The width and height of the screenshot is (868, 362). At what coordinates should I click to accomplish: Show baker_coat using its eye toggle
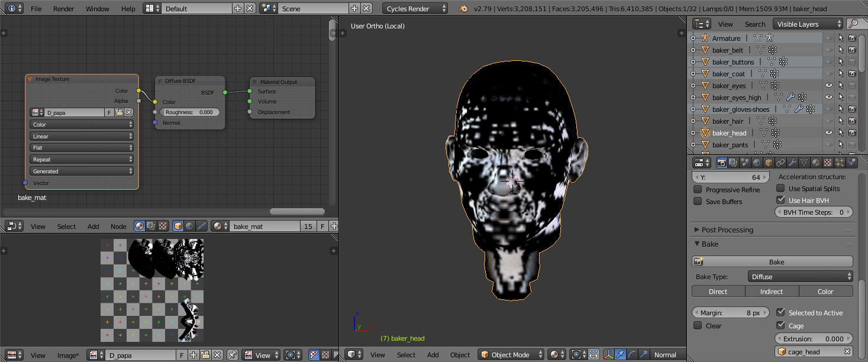coord(829,74)
